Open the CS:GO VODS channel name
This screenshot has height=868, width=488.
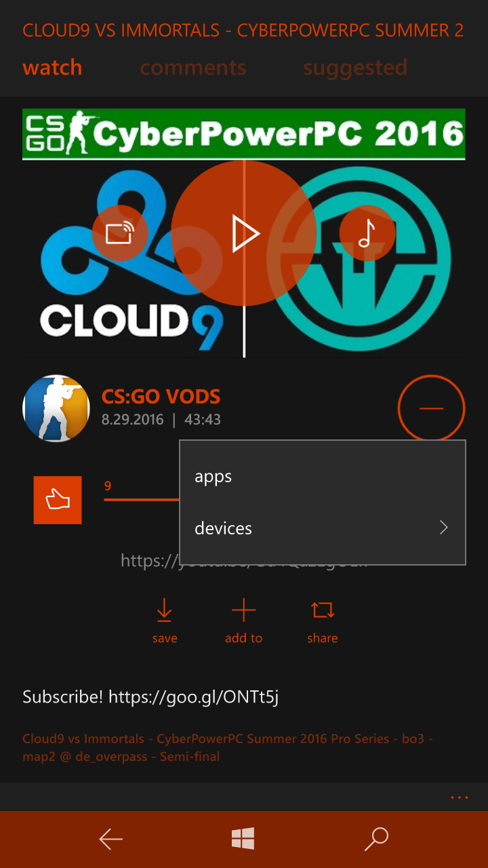coord(161,397)
